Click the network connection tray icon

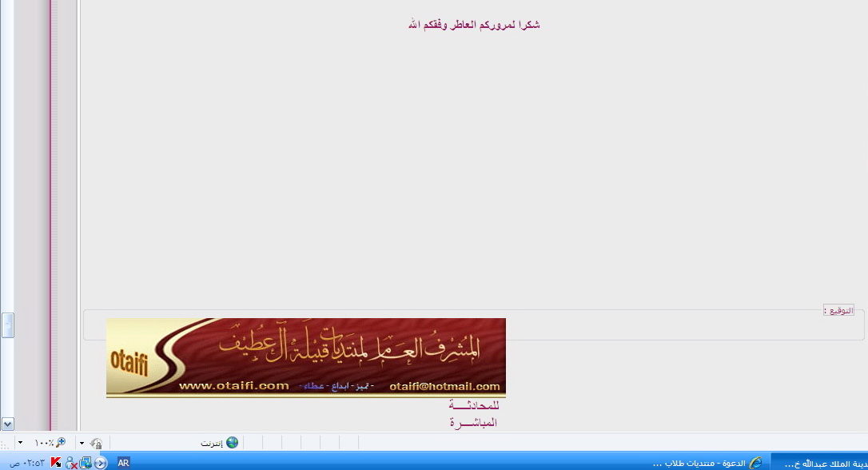tap(85, 463)
